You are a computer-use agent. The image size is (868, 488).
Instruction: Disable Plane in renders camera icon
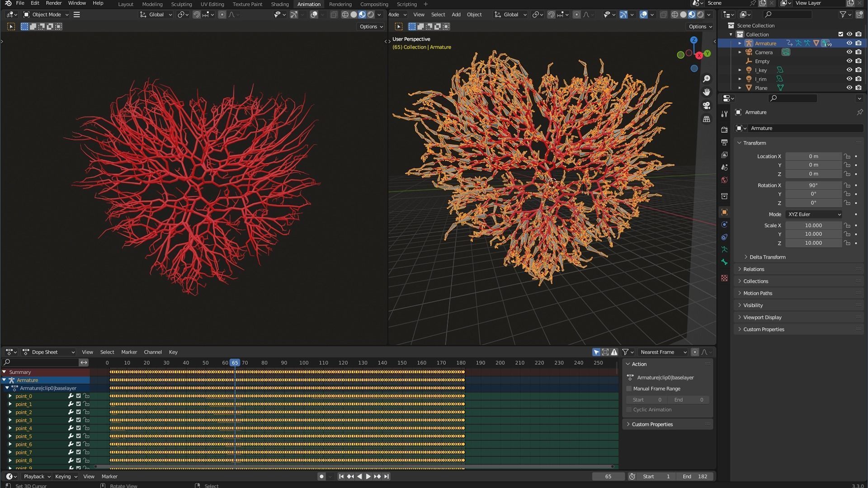point(858,88)
